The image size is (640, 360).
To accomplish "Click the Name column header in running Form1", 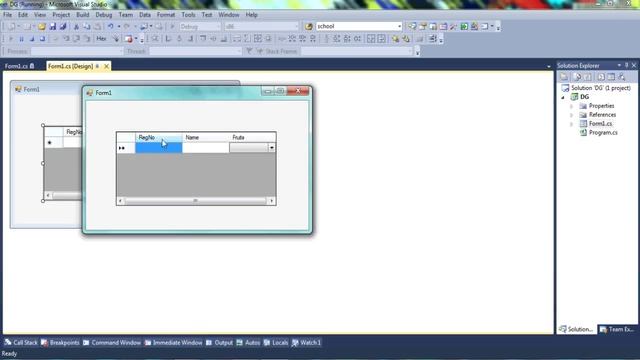I will point(206,138).
